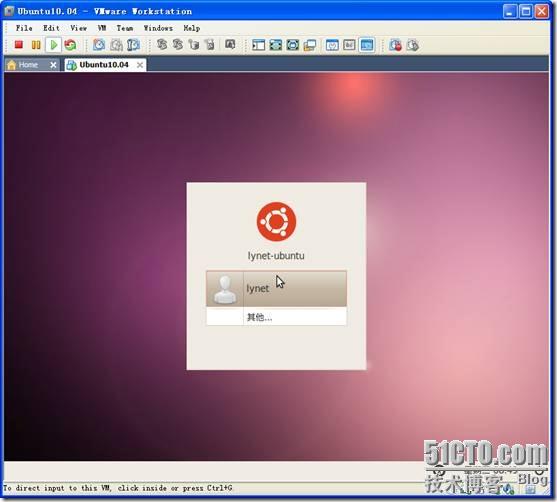The width and height of the screenshot is (557, 502).
Task: Click the second greyed team toolbar icon
Action: 178,45
